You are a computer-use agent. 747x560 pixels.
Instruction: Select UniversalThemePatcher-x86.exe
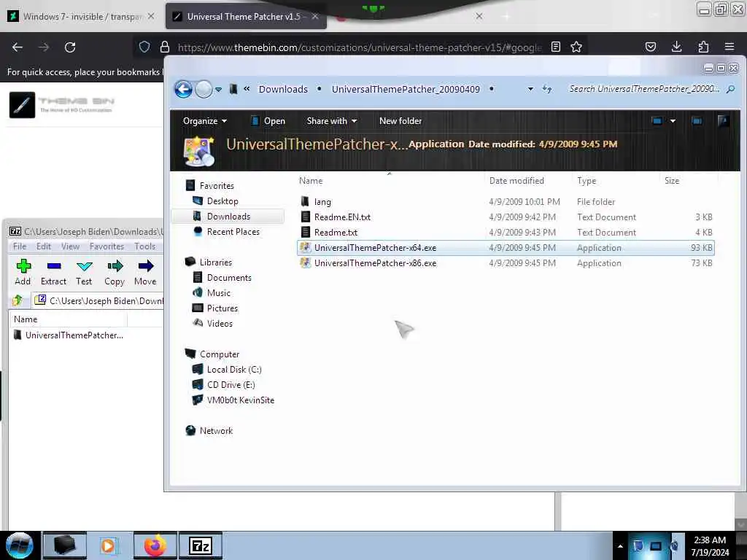click(506, 262)
